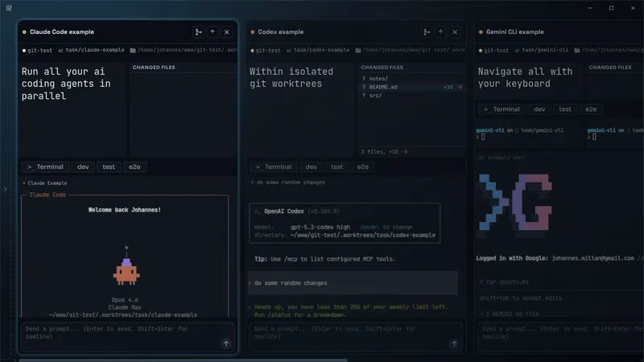Switch to dev tab in Claude Code panel
Screen dimensions: 644x362
(x=83, y=167)
